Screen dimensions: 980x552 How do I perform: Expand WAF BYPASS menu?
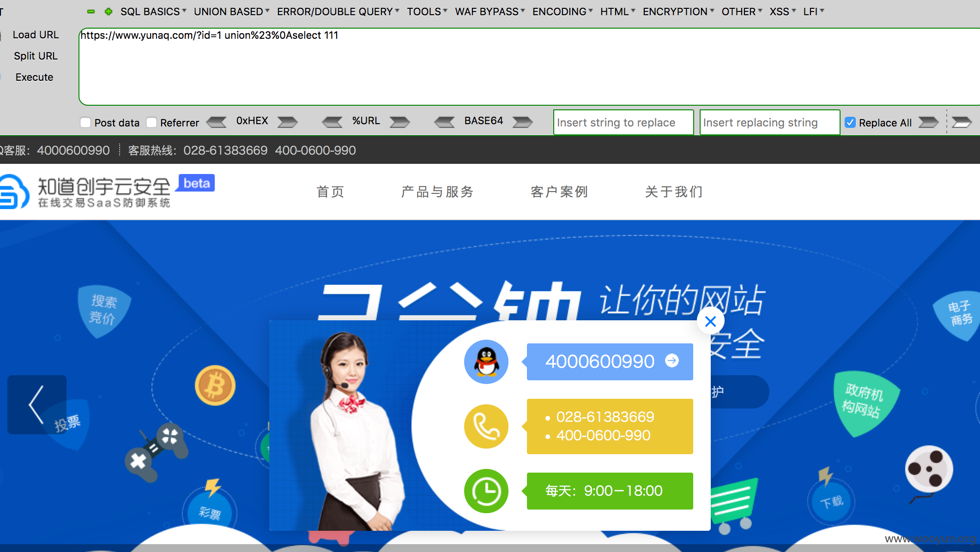coord(490,12)
